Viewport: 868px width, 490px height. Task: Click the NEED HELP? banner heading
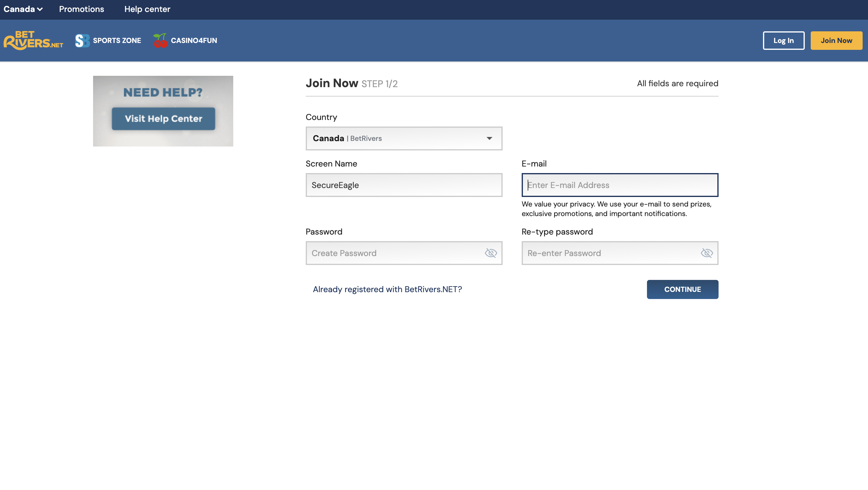point(163,92)
